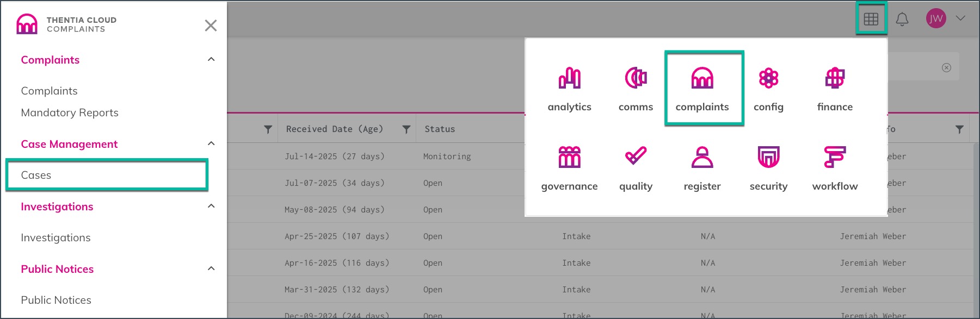Collapse the Public Notices section
The width and height of the screenshot is (980, 319).
[211, 268]
